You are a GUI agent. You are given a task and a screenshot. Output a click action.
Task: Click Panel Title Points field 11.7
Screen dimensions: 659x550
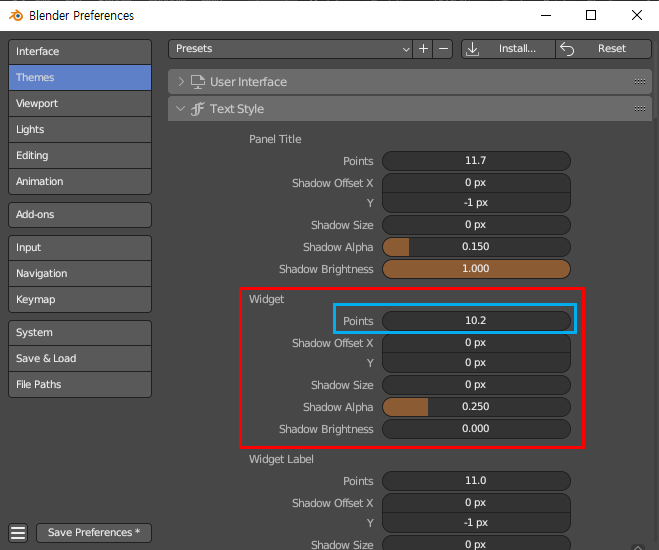pyautogui.click(x=476, y=161)
